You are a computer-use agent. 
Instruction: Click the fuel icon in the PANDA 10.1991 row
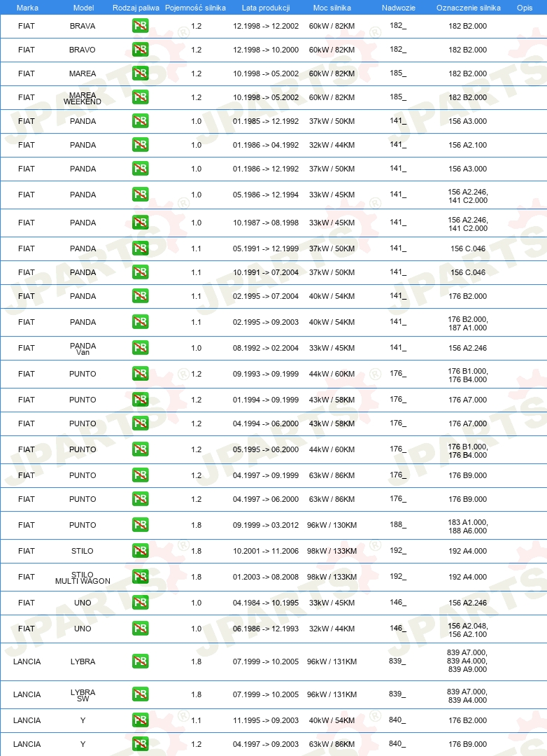pos(140,272)
